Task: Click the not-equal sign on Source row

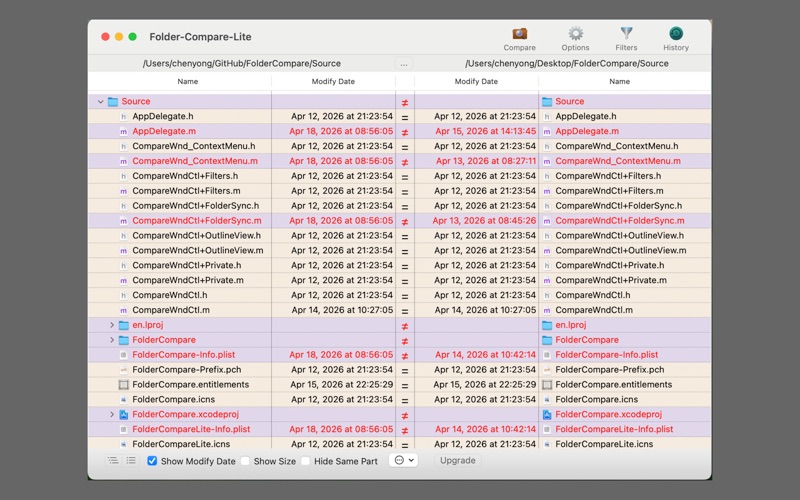Action: (x=405, y=103)
